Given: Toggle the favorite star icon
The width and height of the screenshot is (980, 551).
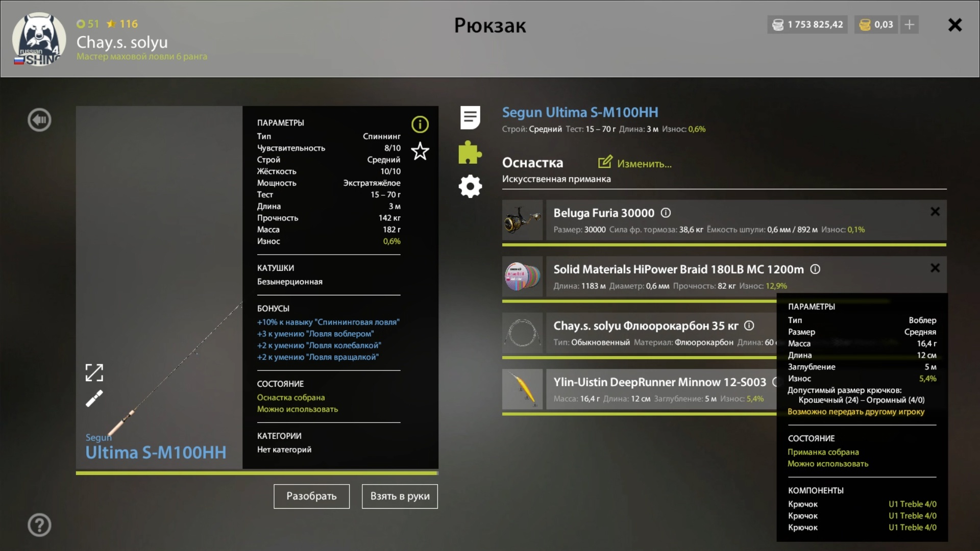Looking at the screenshot, I should click(420, 151).
